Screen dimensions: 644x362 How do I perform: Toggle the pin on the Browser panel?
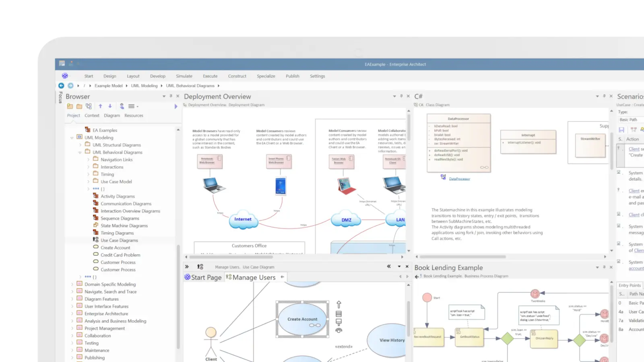pos(171,96)
